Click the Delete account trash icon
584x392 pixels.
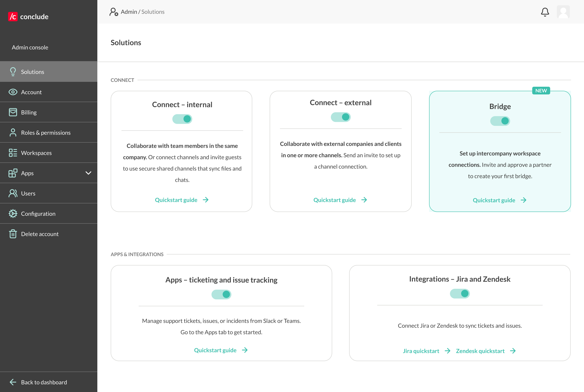(13, 234)
